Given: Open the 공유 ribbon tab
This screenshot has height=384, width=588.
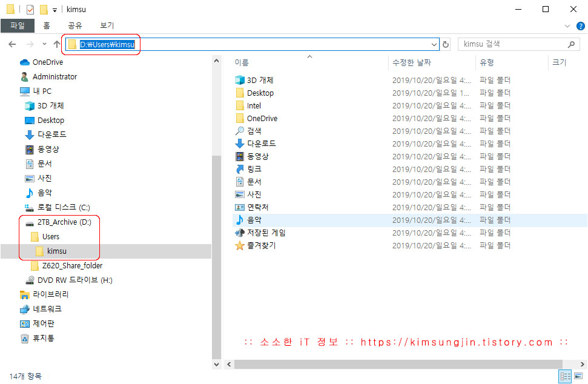Looking at the screenshot, I should tap(74, 25).
